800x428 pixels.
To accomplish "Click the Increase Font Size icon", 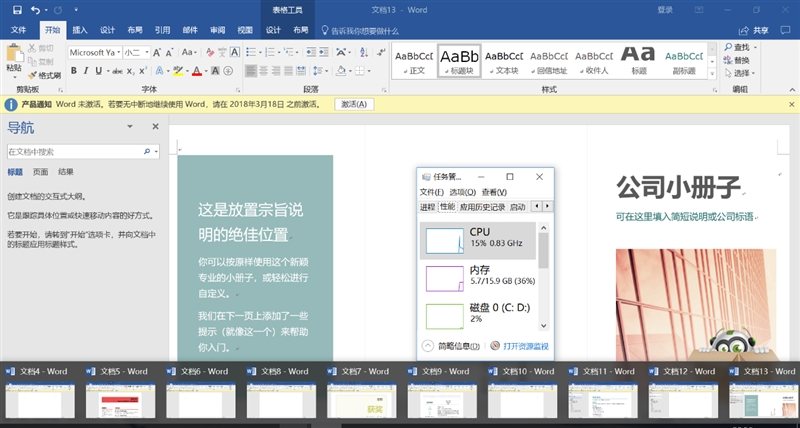I will coord(159,52).
